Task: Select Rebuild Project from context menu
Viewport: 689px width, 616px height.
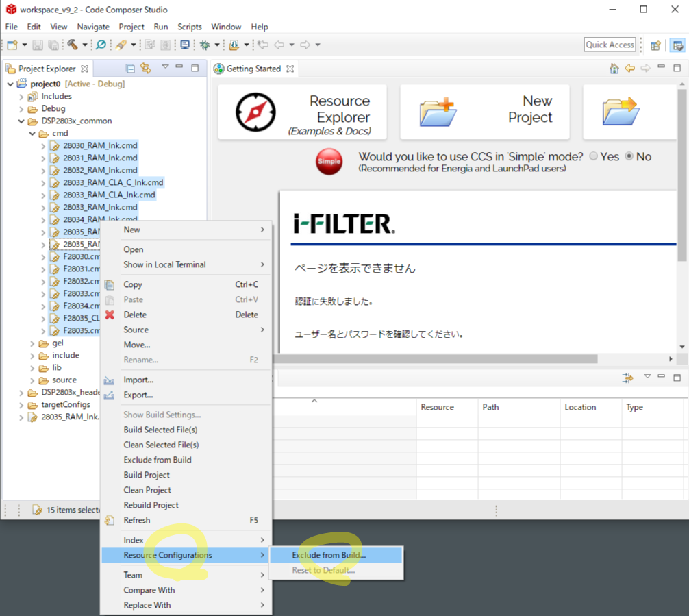Action: 151,505
